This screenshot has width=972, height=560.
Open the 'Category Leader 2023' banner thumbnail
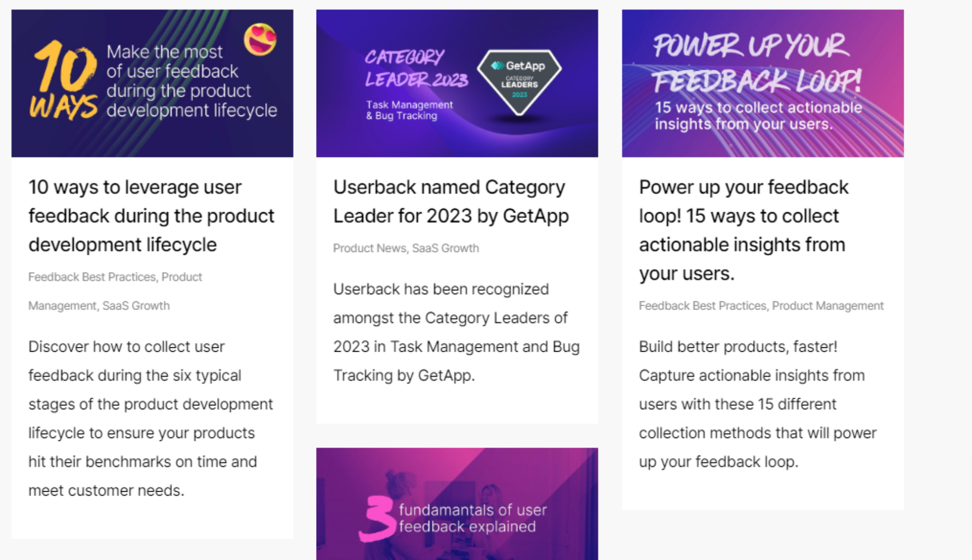457,84
